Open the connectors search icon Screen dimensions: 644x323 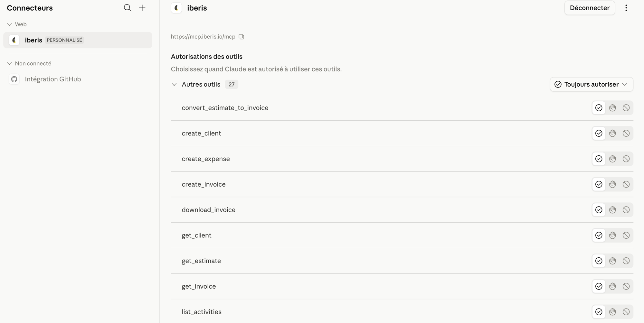click(x=128, y=8)
